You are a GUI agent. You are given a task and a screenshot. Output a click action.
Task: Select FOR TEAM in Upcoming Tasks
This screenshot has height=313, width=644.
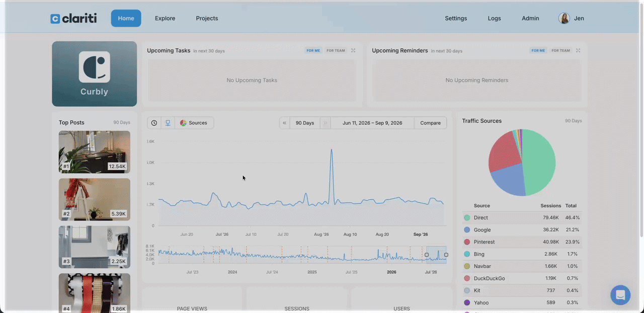tap(336, 50)
